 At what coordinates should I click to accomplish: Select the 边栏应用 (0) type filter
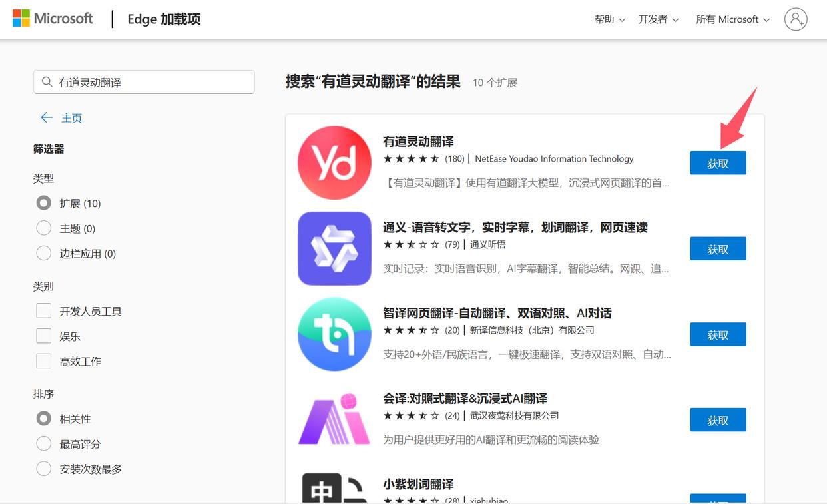pyautogui.click(x=44, y=254)
